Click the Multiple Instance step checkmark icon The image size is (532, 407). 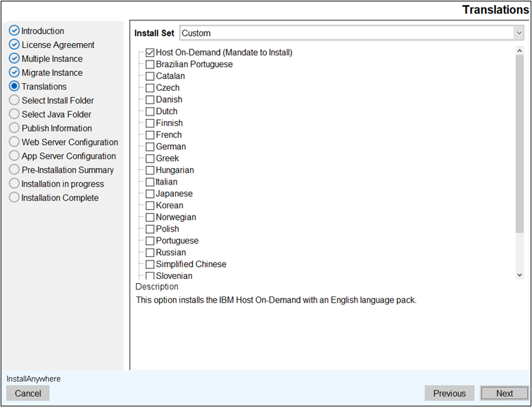click(x=14, y=59)
